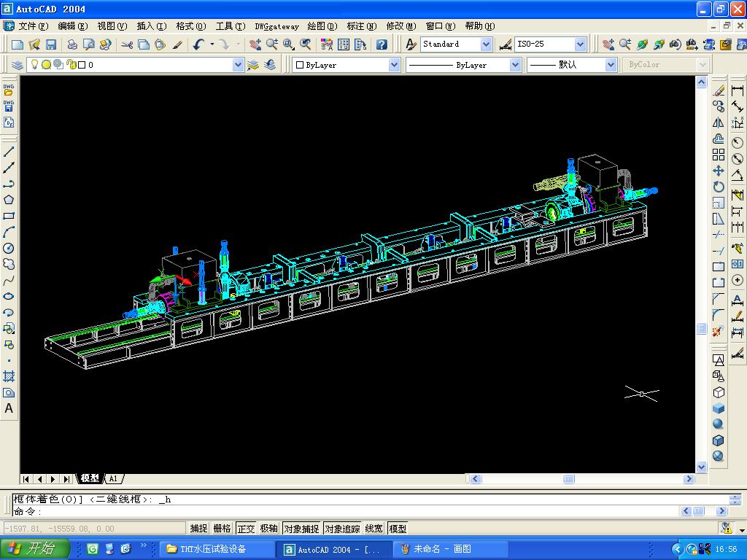
Task: Click the ByLayer color swatch square
Action: pyautogui.click(x=300, y=65)
